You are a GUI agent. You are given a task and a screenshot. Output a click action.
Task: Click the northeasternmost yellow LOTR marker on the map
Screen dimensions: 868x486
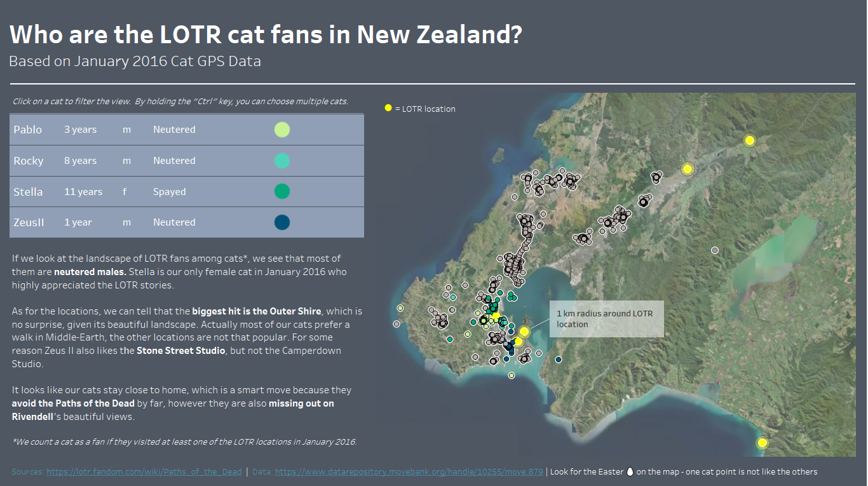coord(750,140)
